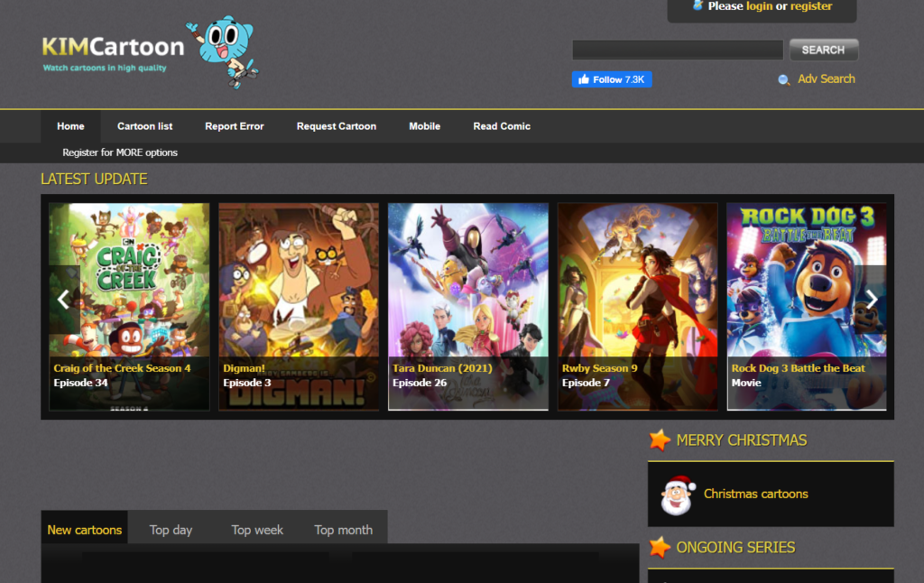The height and width of the screenshot is (583, 924).
Task: Click the Facebook Follow 7.3K button
Action: click(x=612, y=79)
